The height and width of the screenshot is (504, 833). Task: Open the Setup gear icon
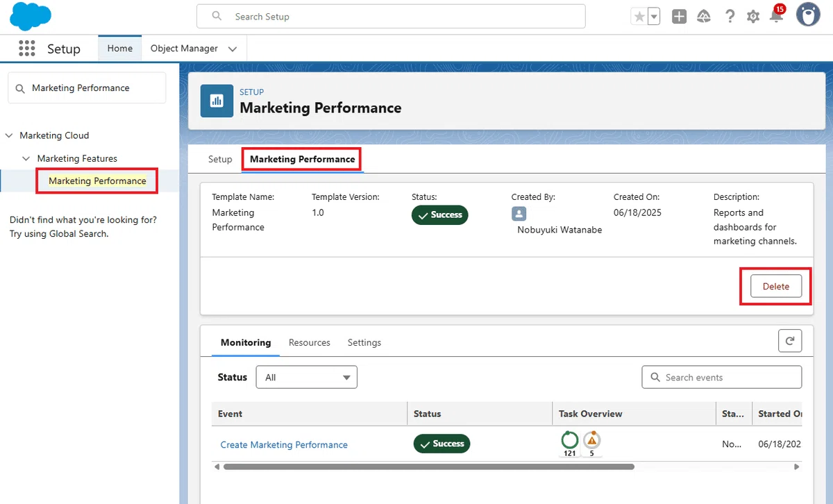(x=753, y=17)
